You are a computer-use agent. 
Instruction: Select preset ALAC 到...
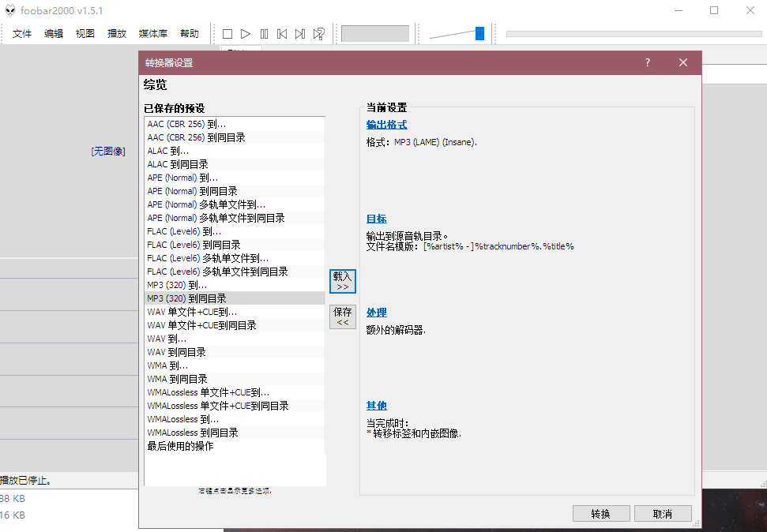[235, 151]
